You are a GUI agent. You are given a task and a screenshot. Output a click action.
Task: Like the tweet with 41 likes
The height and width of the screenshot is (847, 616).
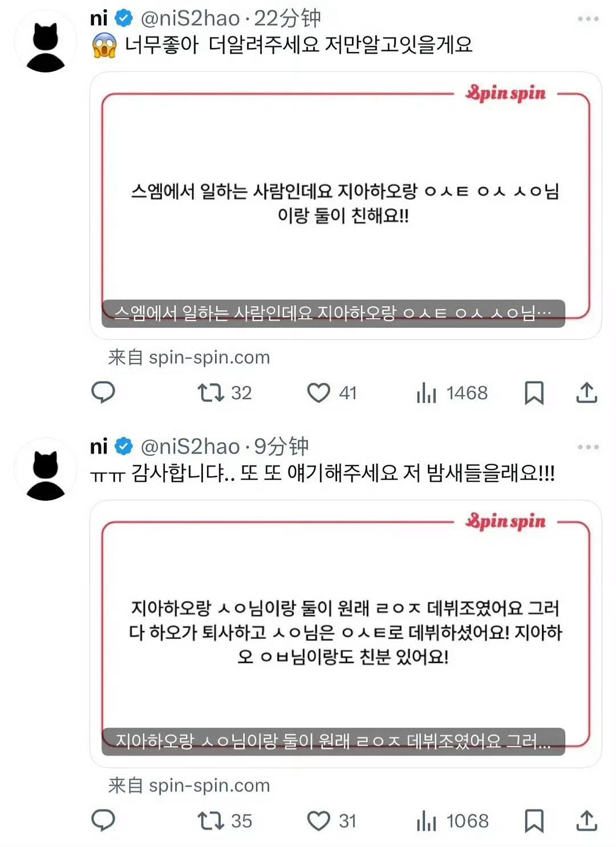coord(331,392)
